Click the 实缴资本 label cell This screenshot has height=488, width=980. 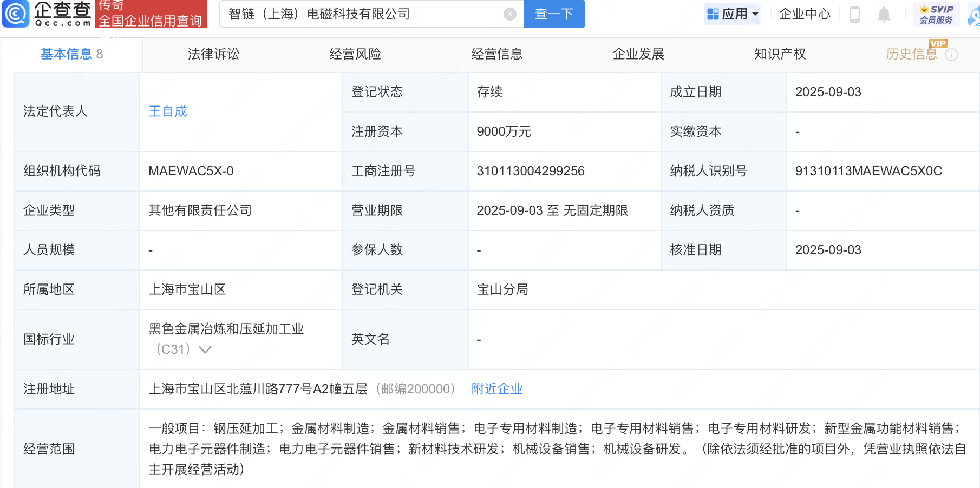(x=723, y=131)
